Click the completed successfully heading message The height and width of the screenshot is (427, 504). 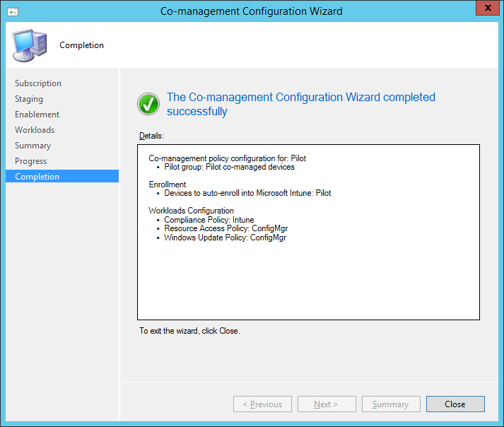click(x=301, y=104)
